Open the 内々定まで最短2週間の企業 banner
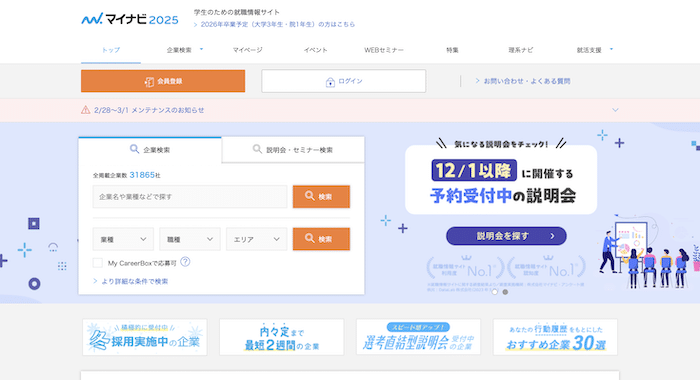The width and height of the screenshot is (700, 380). point(282,337)
